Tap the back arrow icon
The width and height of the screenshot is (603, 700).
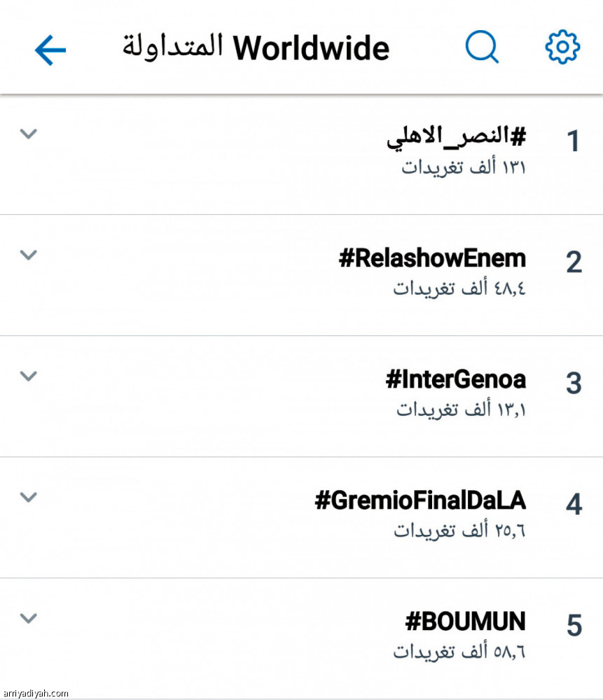pyautogui.click(x=50, y=50)
